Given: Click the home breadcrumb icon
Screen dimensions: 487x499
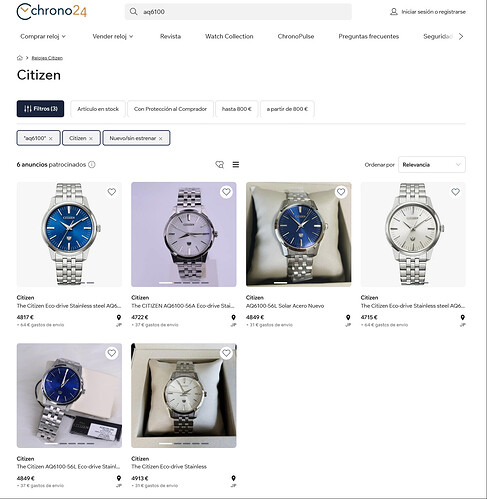Looking at the screenshot, I should pyautogui.click(x=20, y=58).
